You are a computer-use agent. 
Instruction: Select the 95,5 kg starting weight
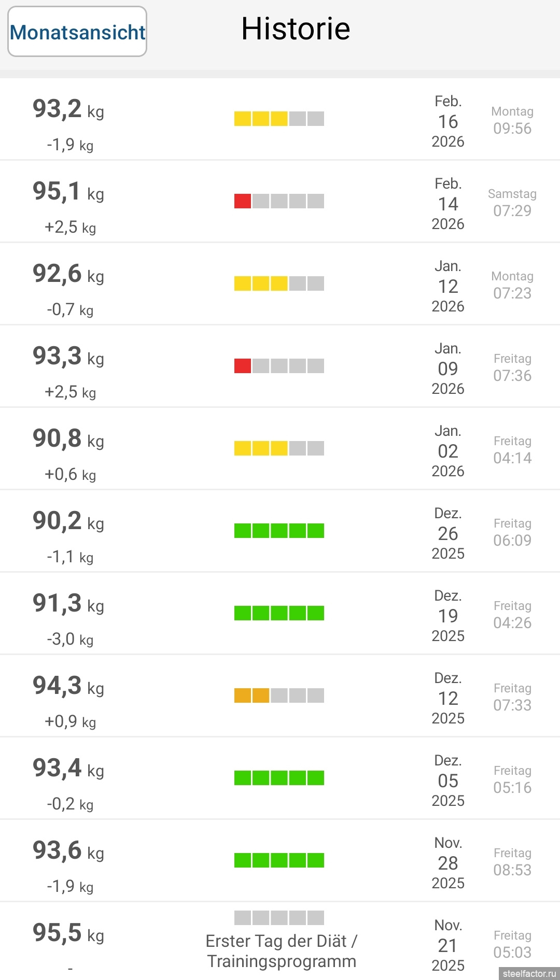point(68,933)
